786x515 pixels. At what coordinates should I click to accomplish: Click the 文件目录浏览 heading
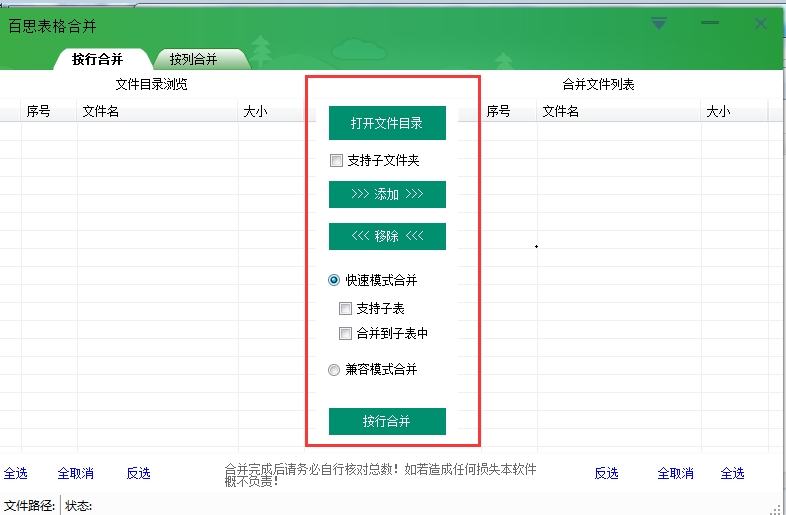pos(151,84)
